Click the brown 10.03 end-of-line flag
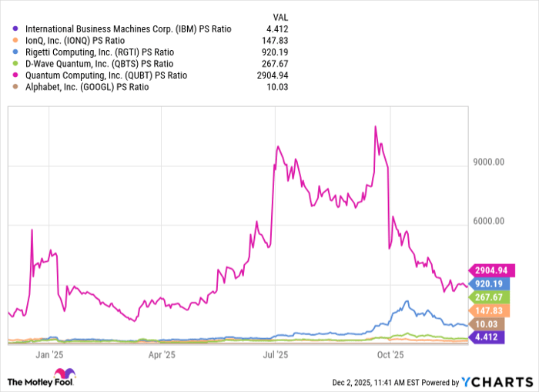539x392 pixels. (487, 324)
